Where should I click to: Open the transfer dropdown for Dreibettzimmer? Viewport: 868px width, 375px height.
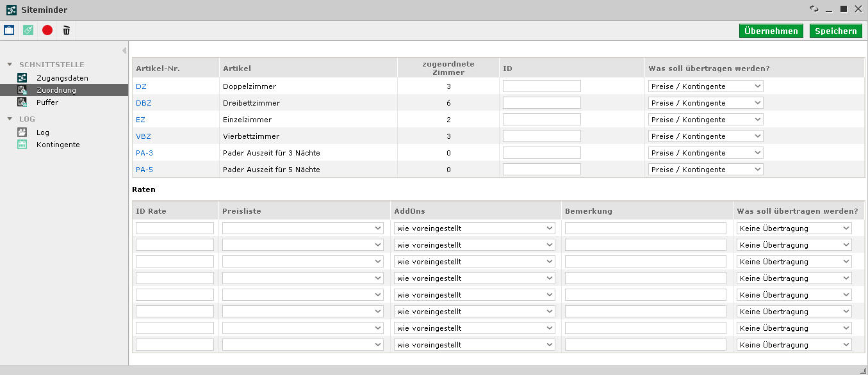tap(706, 103)
